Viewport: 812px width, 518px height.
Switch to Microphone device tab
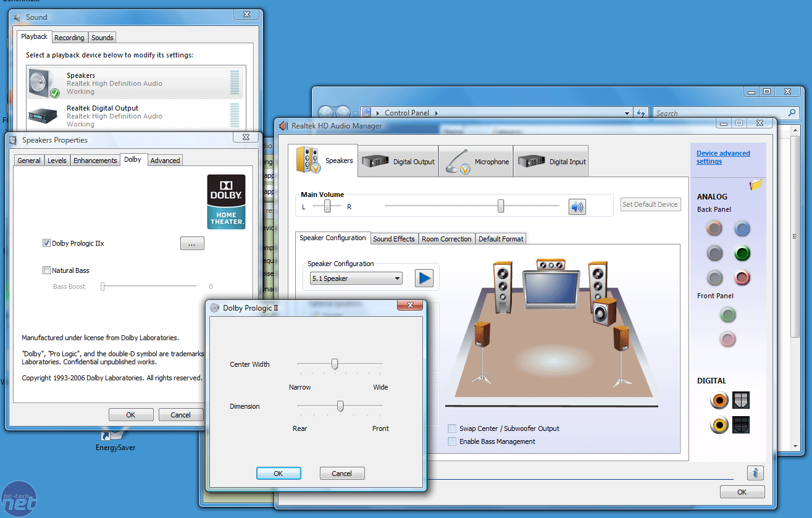[x=476, y=161]
